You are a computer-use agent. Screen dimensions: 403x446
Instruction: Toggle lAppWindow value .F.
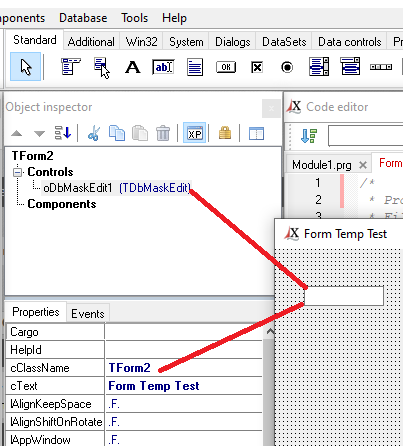coord(184,439)
